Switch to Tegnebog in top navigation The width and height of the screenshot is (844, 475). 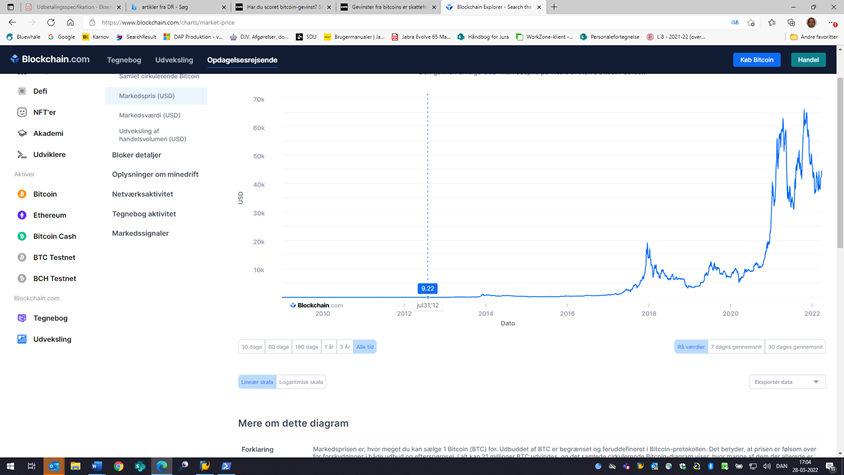click(x=124, y=60)
